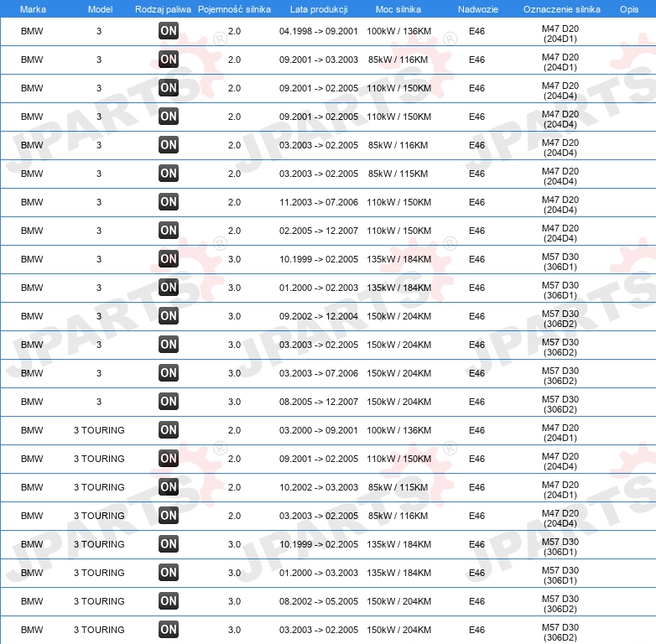Click the Marka column header
This screenshot has height=644, width=656.
(33, 9)
